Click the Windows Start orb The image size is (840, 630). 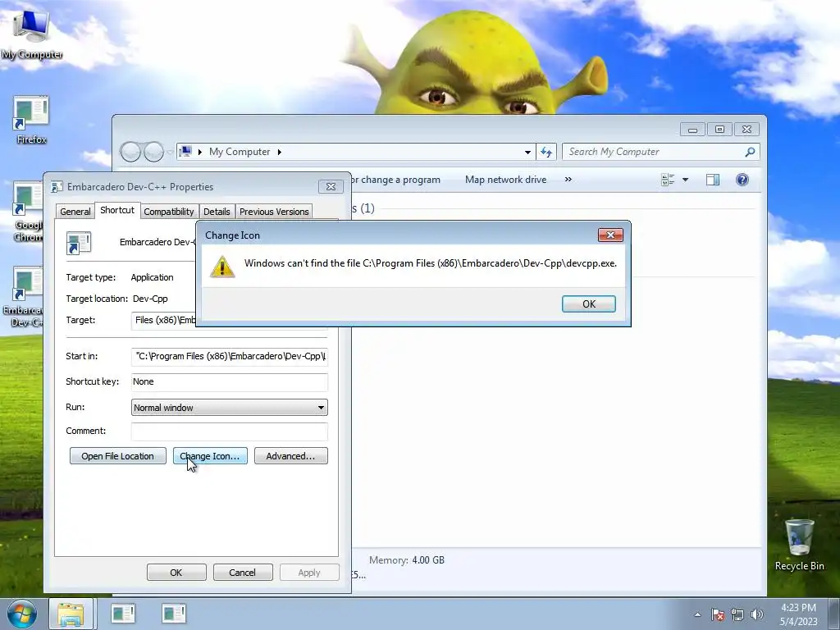[21, 614]
